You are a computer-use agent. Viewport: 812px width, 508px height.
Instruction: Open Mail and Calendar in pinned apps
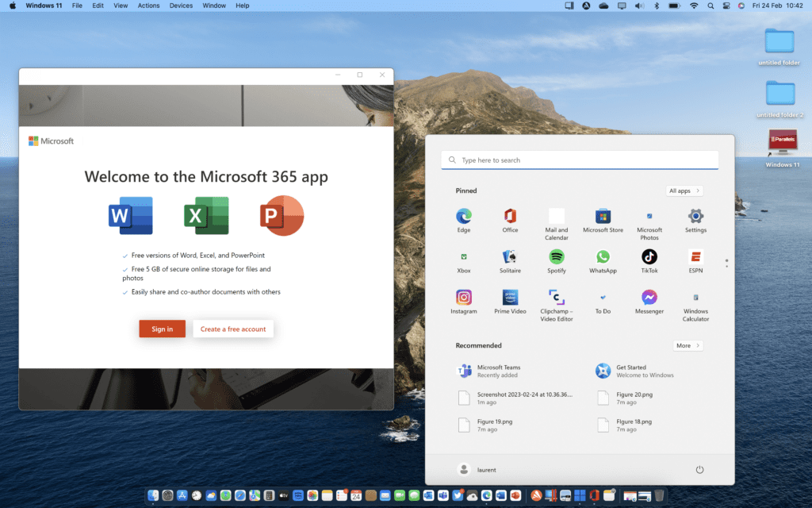[x=556, y=224]
